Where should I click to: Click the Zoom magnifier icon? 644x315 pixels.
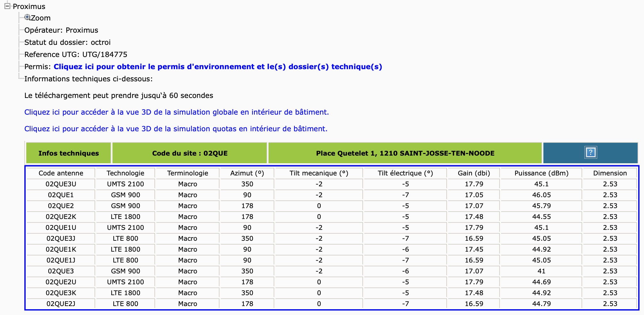coord(28,17)
